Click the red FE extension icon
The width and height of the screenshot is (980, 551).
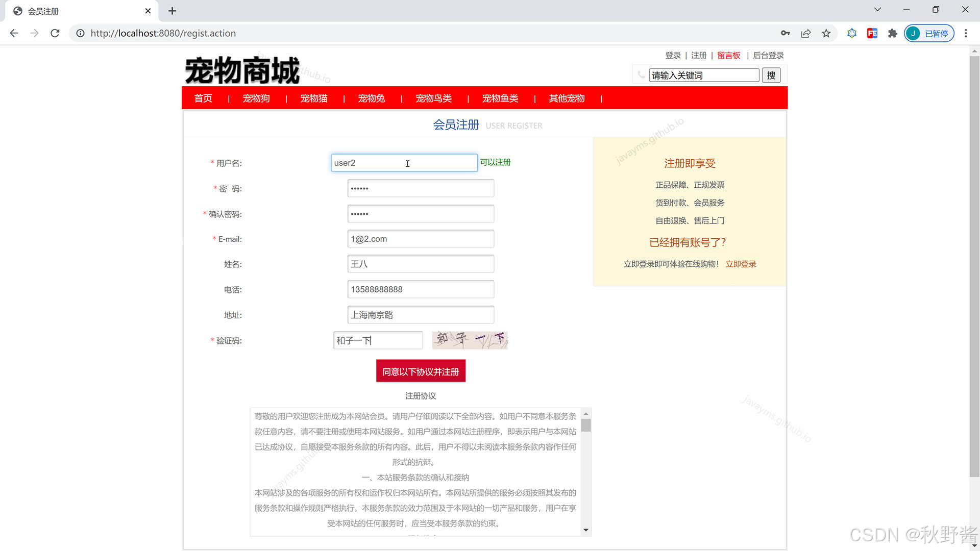(x=872, y=33)
